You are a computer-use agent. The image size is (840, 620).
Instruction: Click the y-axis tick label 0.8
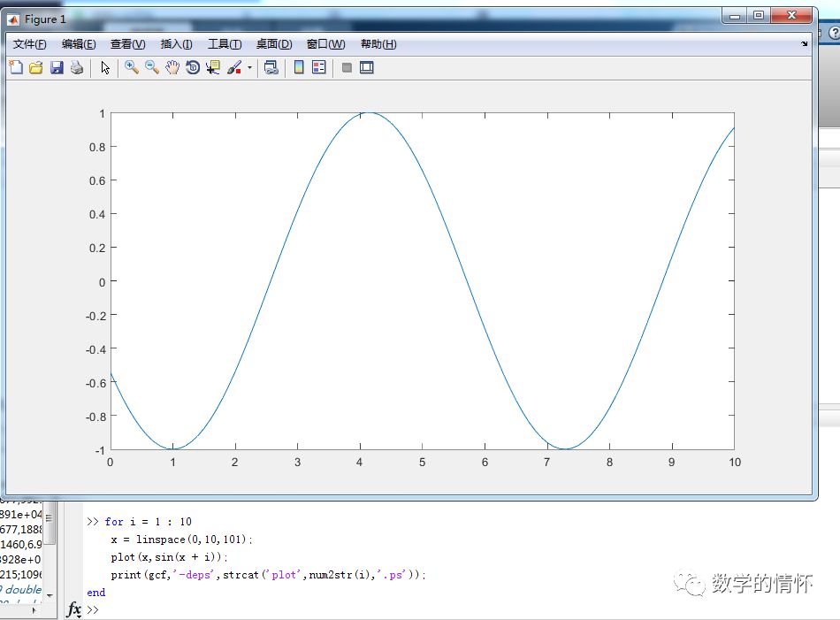[x=97, y=148]
